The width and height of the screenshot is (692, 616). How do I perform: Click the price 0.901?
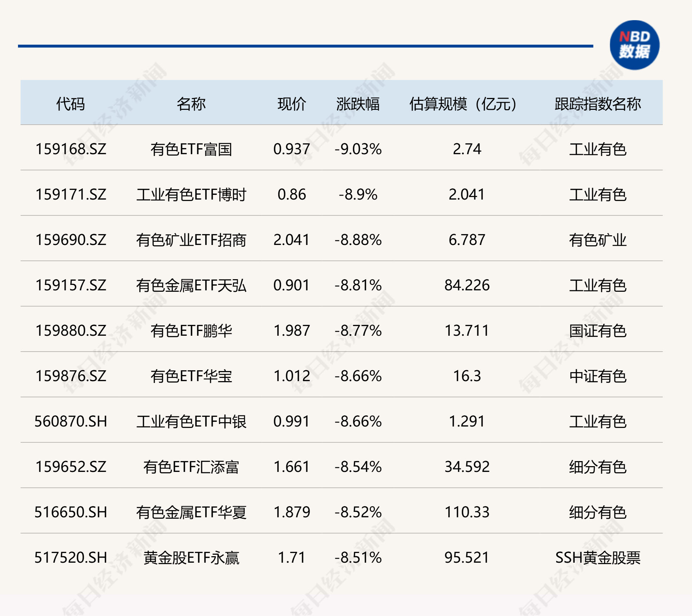pos(292,285)
